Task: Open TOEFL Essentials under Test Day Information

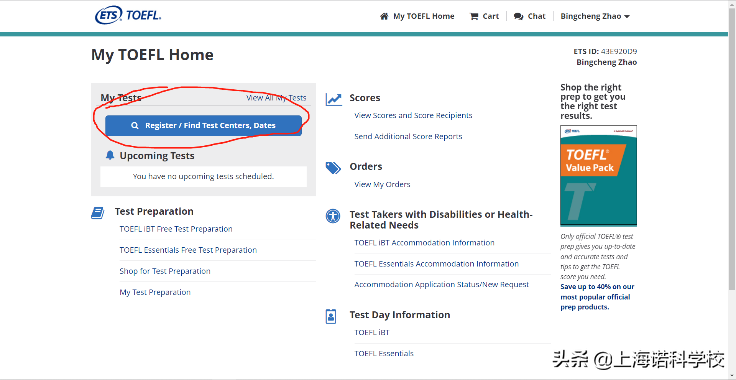Action: [x=384, y=353]
